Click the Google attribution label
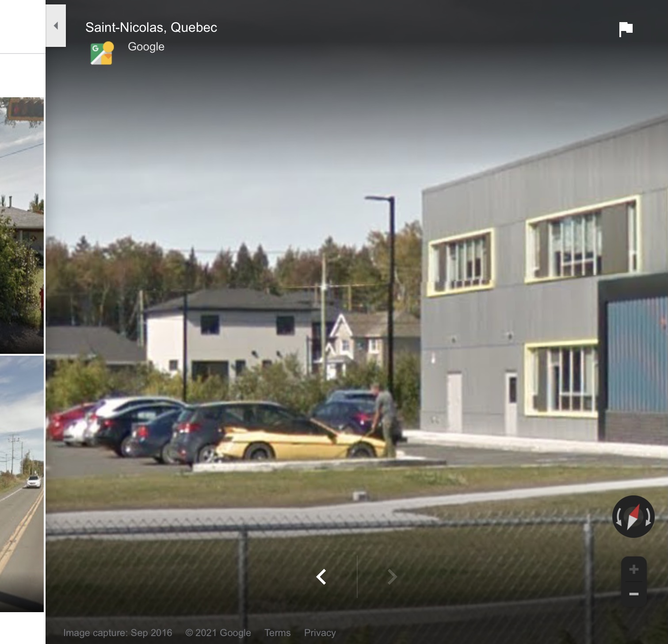This screenshot has height=644, width=668. (146, 46)
